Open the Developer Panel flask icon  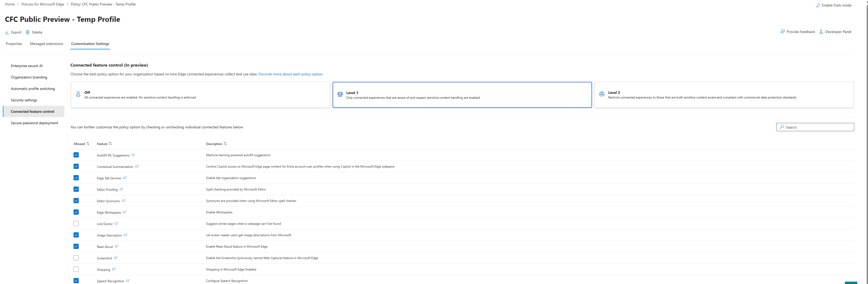pos(821,32)
